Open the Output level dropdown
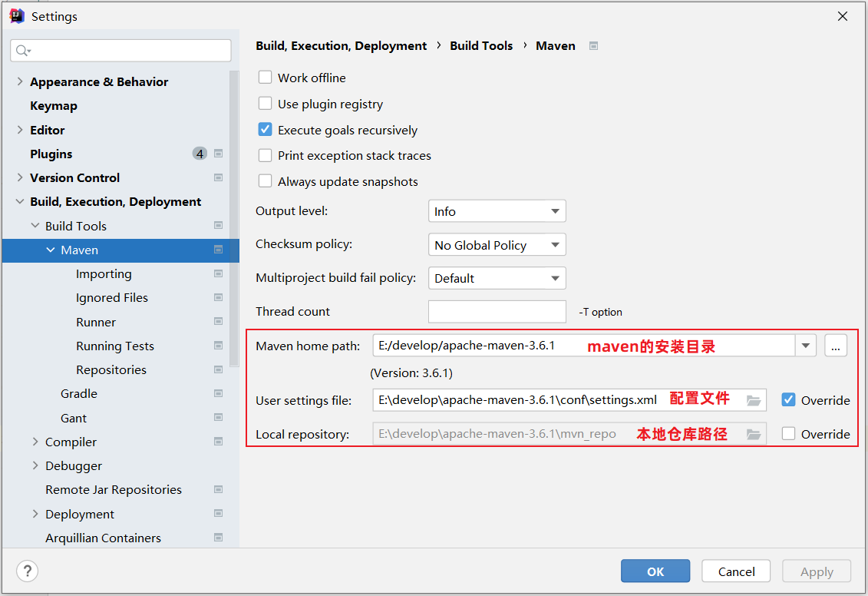868x596 pixels. coord(497,211)
